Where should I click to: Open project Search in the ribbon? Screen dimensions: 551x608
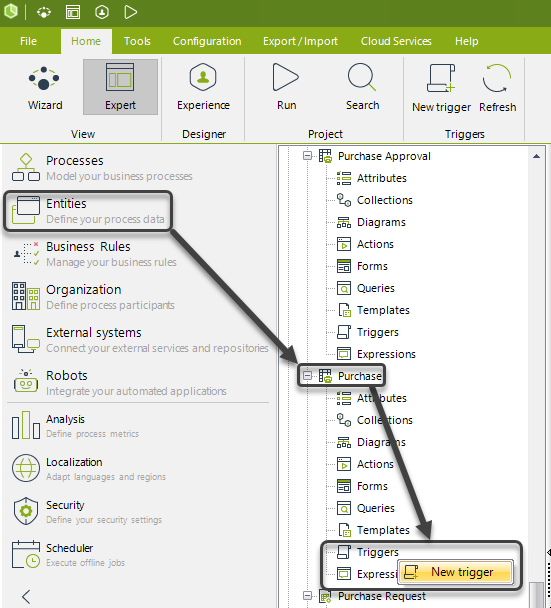pyautogui.click(x=362, y=88)
